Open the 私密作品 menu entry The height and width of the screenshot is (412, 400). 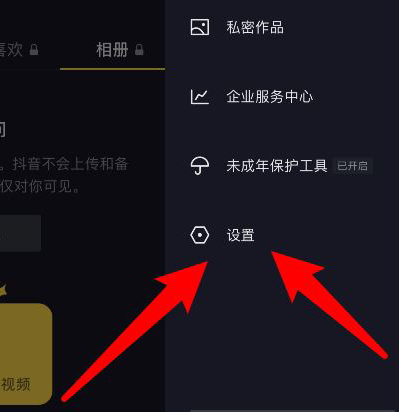click(x=255, y=27)
